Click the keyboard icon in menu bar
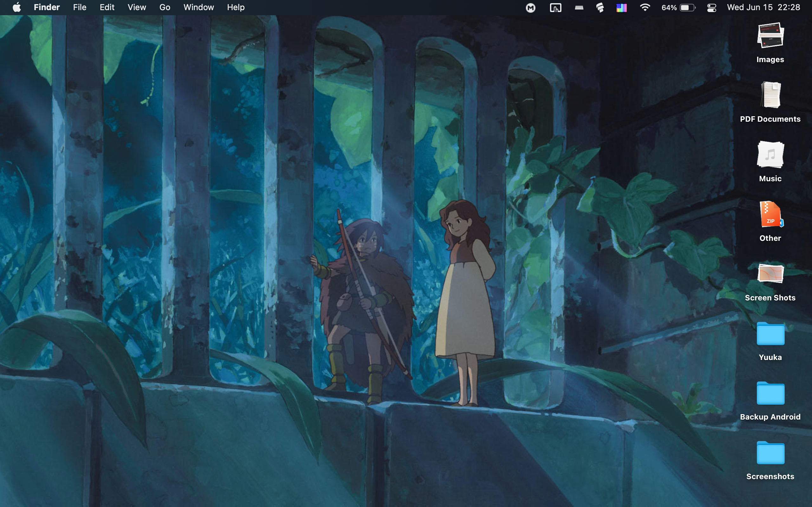 (x=579, y=7)
